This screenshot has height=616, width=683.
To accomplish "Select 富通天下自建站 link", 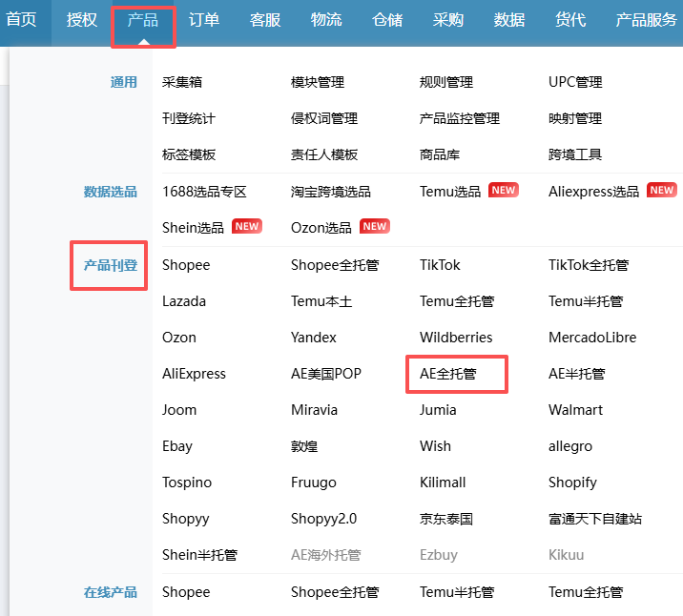I will tap(594, 519).
